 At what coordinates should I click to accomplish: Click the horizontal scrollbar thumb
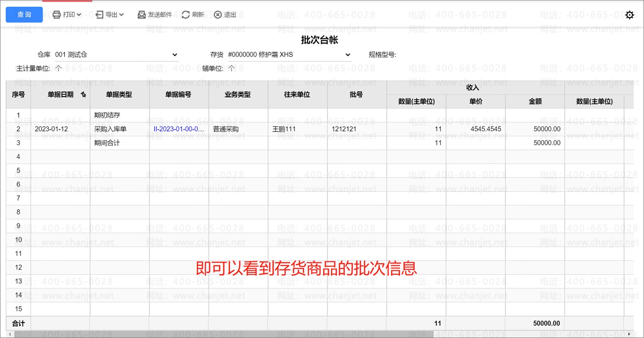[223, 334]
